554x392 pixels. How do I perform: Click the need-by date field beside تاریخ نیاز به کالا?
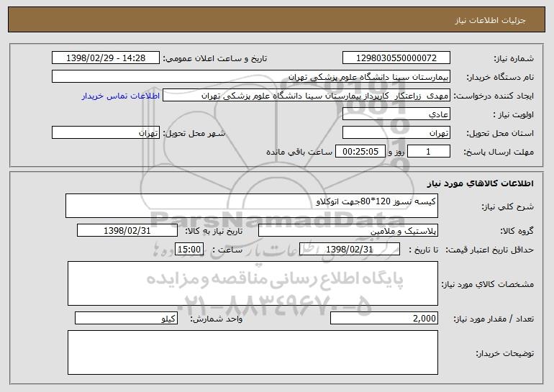tap(127, 231)
